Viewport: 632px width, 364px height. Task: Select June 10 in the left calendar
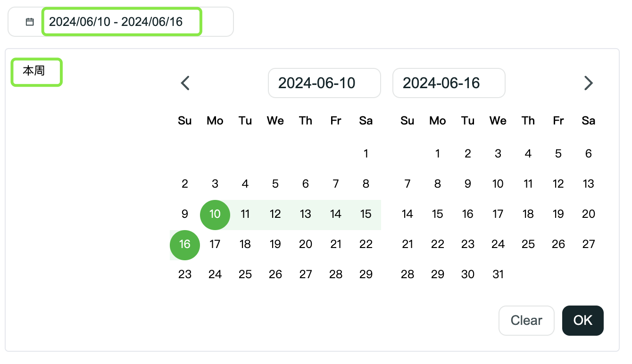tap(215, 215)
